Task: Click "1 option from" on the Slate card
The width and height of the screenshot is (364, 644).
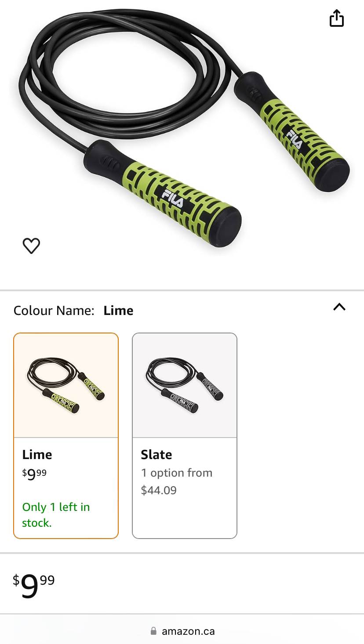Action: (x=176, y=473)
